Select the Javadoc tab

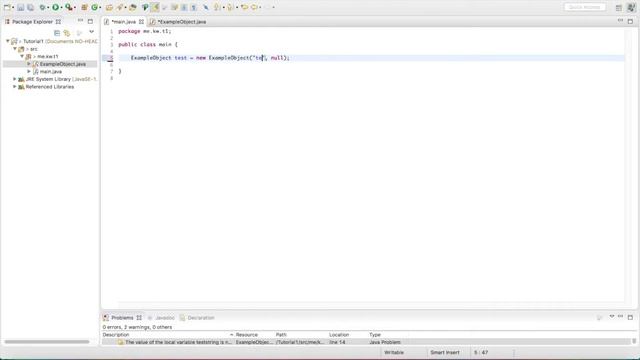(x=164, y=318)
